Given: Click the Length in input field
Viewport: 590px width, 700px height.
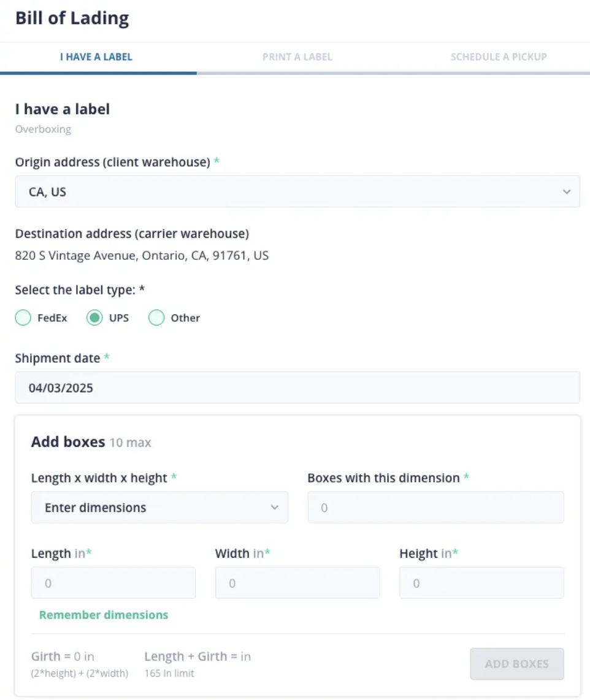Looking at the screenshot, I should pyautogui.click(x=113, y=583).
